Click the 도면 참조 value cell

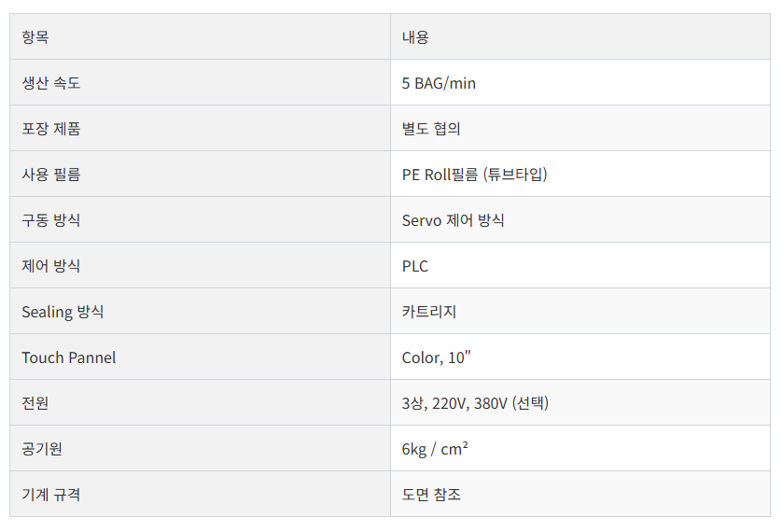(x=580, y=494)
